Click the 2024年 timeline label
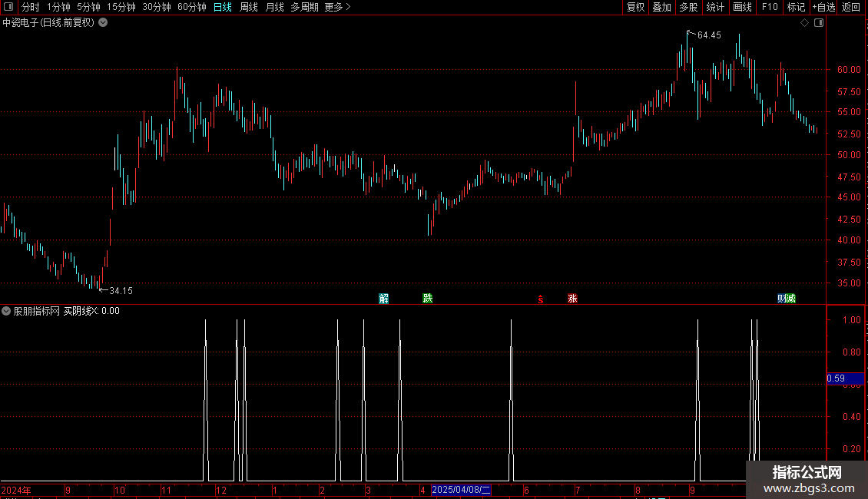 [16, 490]
